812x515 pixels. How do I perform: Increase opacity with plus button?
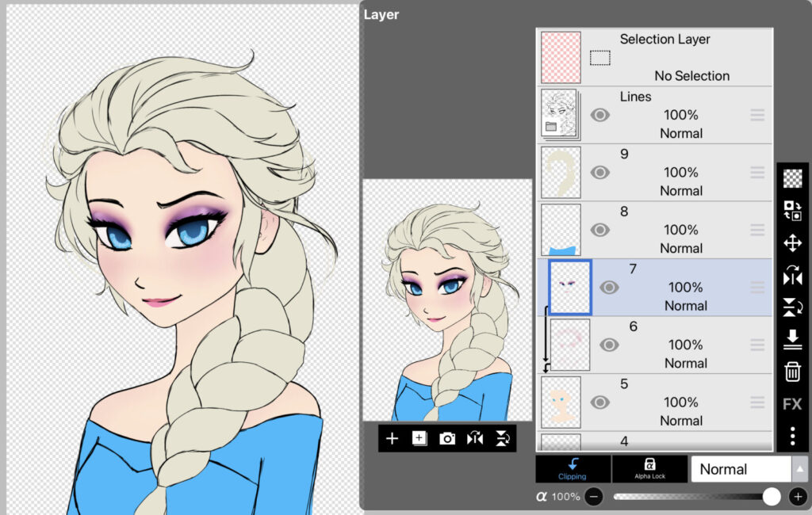[x=798, y=497]
